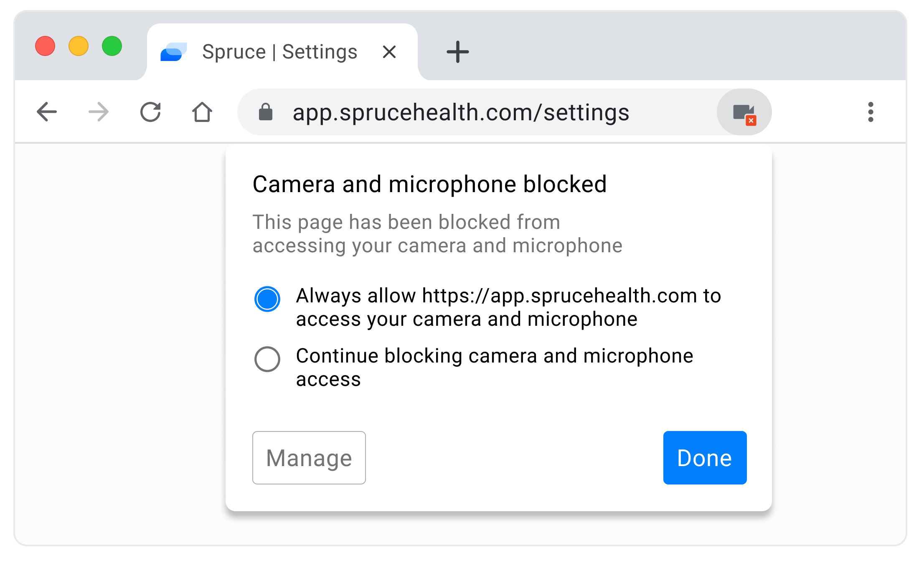Close the Spruce | Settings tab

click(x=389, y=52)
